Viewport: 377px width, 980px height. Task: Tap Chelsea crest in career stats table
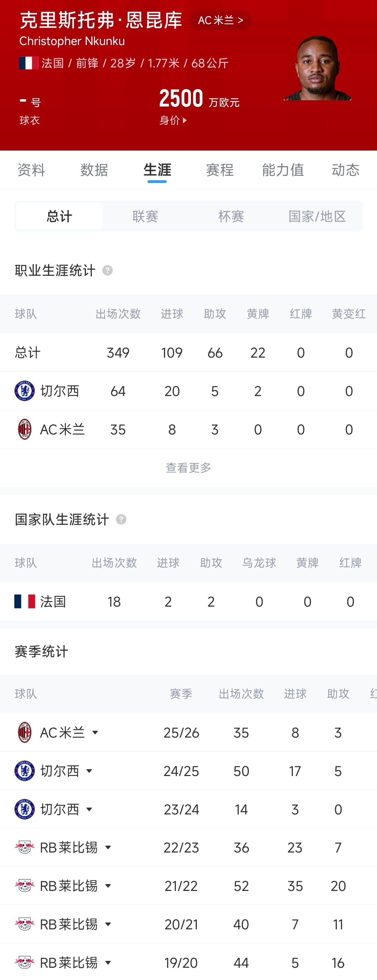click(x=25, y=391)
